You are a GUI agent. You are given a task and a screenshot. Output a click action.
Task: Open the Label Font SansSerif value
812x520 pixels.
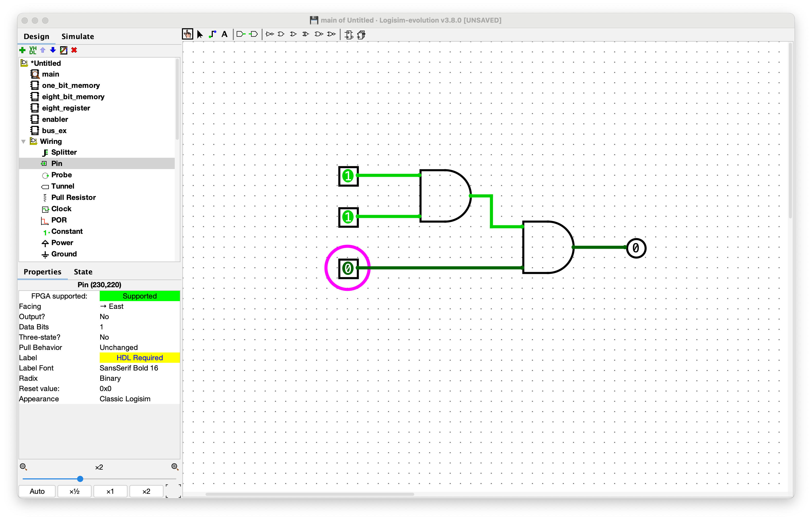point(140,368)
